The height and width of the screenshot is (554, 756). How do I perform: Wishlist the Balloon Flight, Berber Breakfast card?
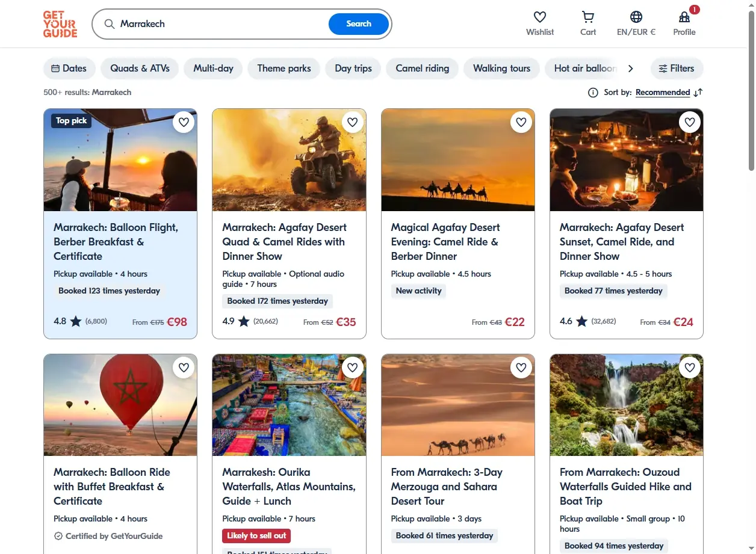click(184, 122)
